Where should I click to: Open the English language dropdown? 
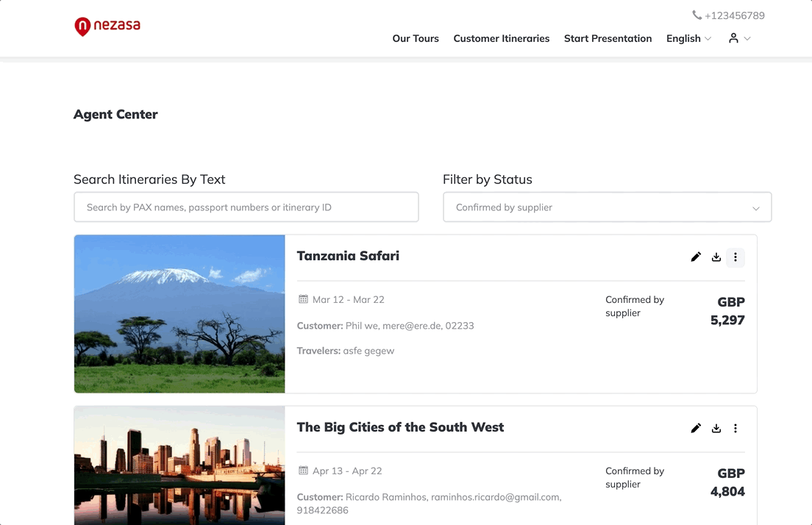688,38
